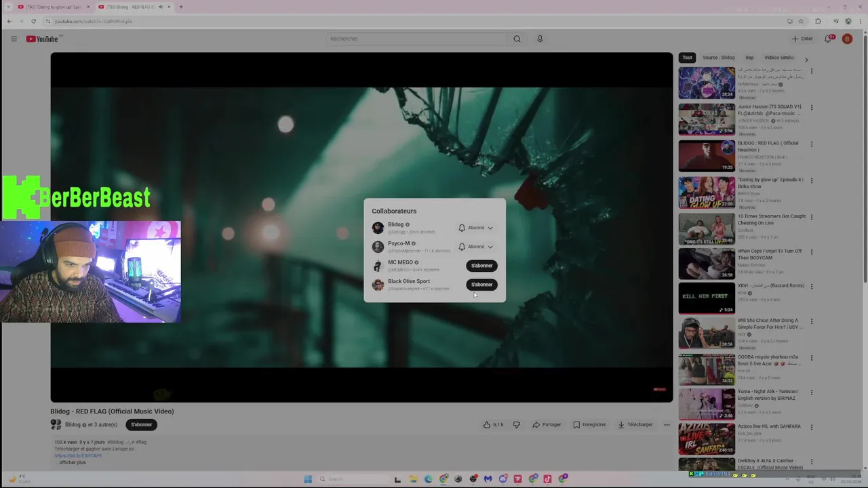Expand Blidog's Abonné notification dropdown
This screenshot has height=488, width=868.
pos(476,228)
